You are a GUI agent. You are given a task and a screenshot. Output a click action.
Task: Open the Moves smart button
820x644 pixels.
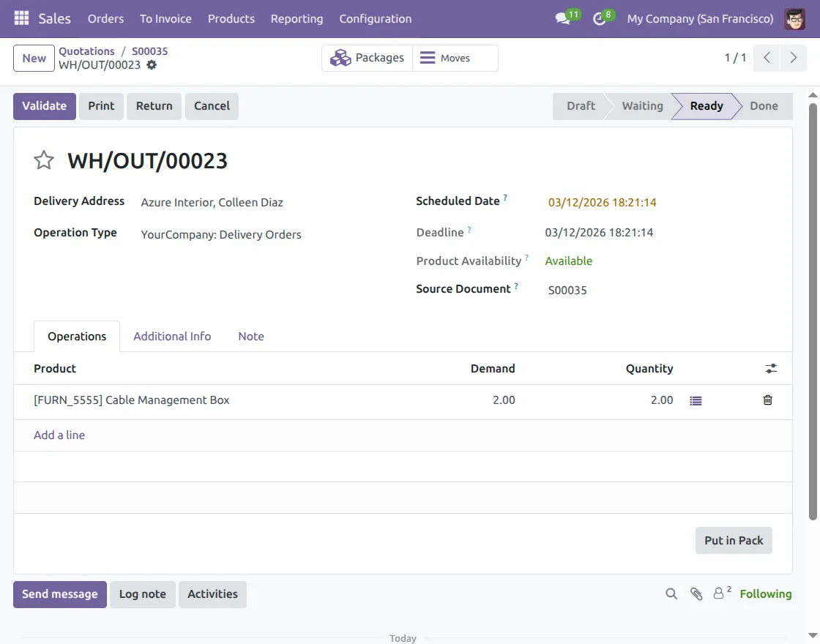(455, 58)
